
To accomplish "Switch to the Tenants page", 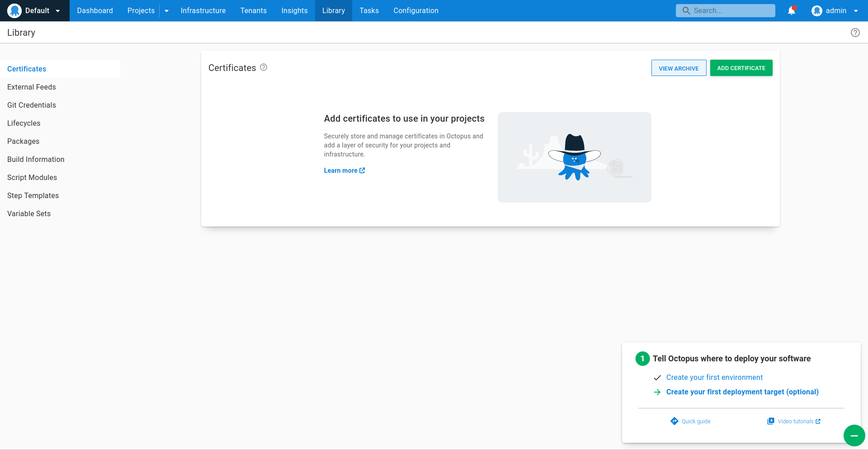I will [x=254, y=10].
